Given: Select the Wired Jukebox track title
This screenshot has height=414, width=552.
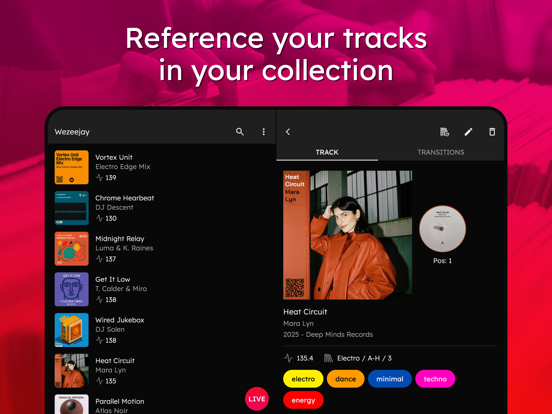Looking at the screenshot, I should pyautogui.click(x=120, y=320).
